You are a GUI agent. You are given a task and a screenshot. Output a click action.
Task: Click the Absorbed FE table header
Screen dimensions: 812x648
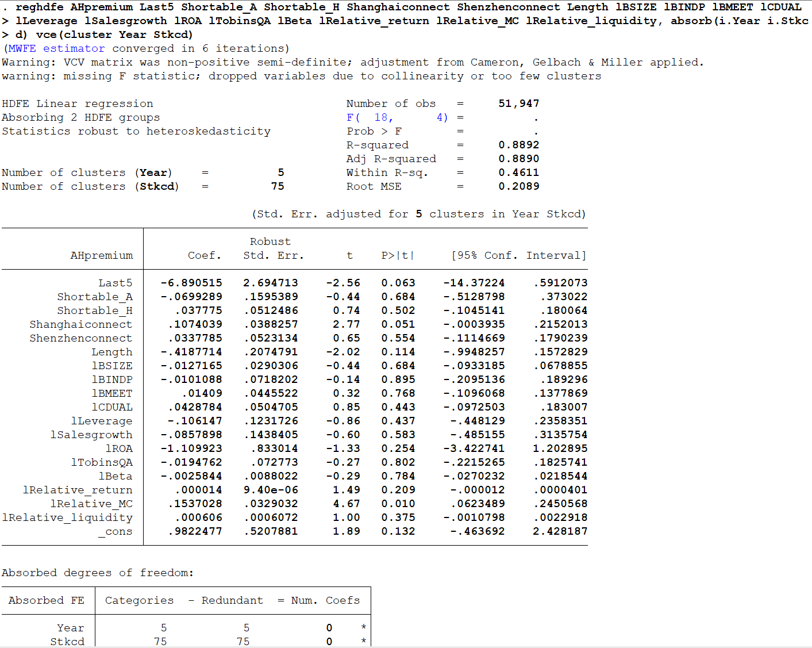click(x=47, y=600)
